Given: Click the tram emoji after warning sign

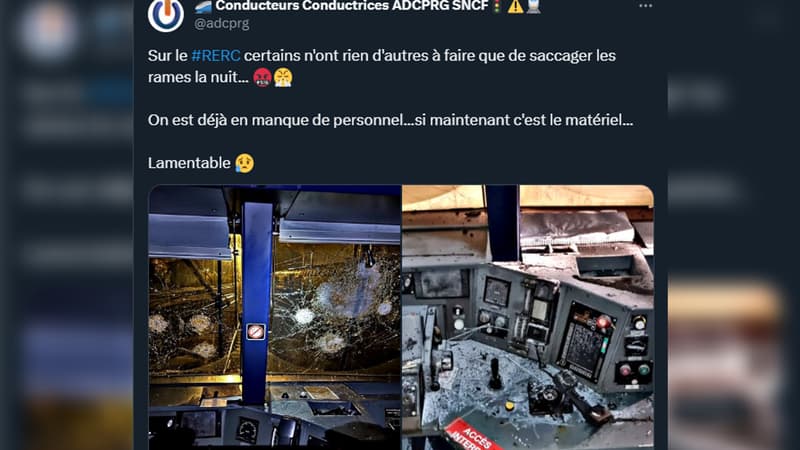Looking at the screenshot, I should [x=534, y=6].
